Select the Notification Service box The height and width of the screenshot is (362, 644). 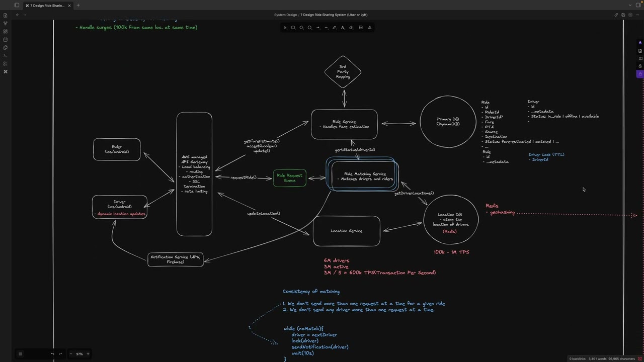176,259
